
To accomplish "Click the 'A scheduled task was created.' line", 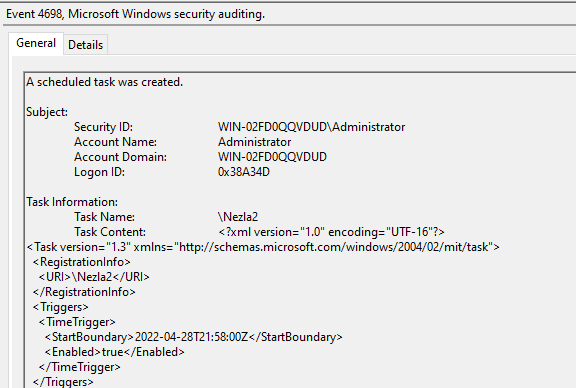I will (x=104, y=82).
